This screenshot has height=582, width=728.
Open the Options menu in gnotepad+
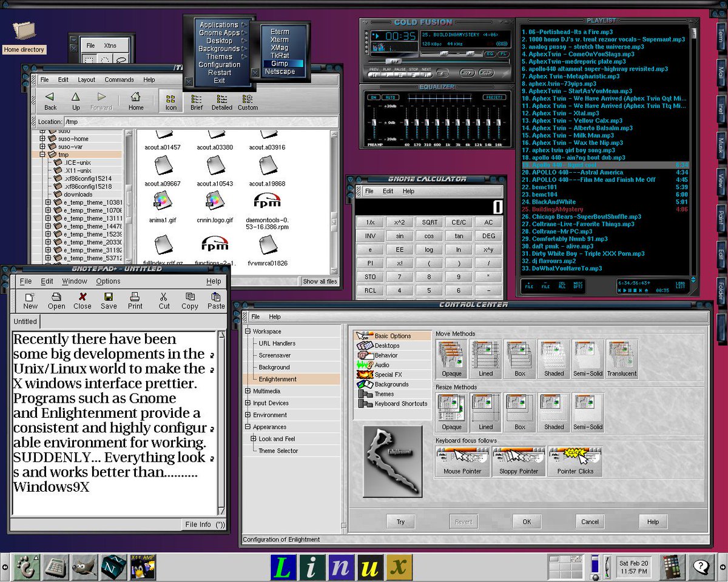[x=108, y=281]
